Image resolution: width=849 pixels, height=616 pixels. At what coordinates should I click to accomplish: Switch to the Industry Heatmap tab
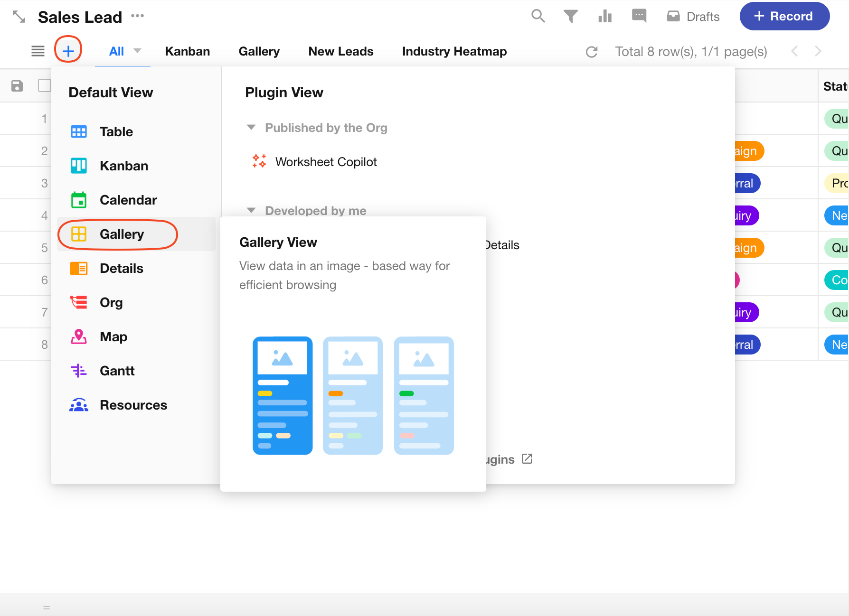pos(454,51)
